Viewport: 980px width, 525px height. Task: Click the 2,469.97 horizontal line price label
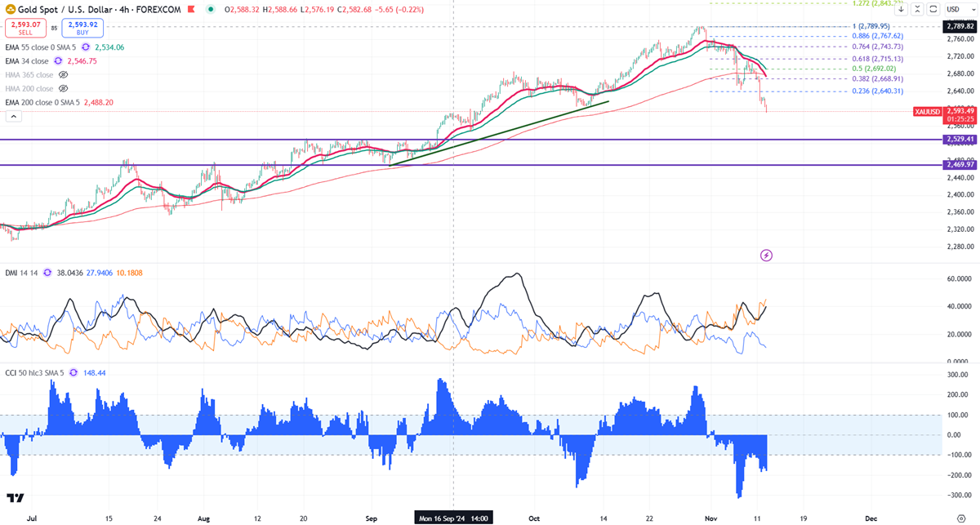pyautogui.click(x=961, y=165)
